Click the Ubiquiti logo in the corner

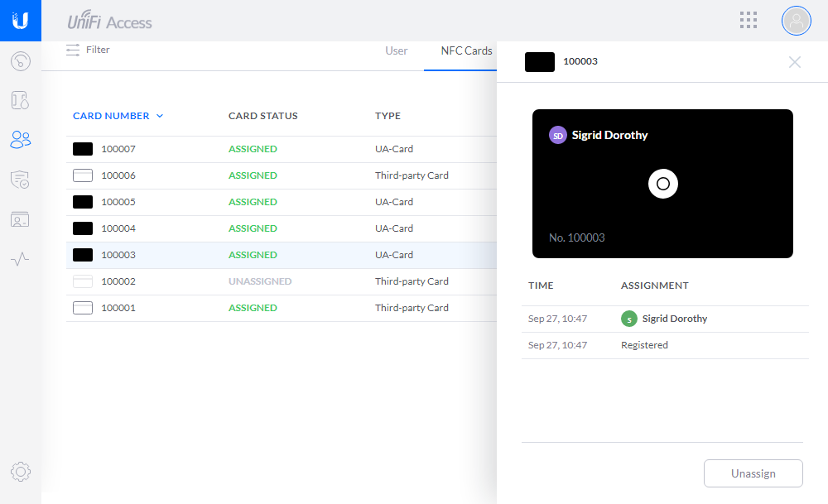click(20, 21)
